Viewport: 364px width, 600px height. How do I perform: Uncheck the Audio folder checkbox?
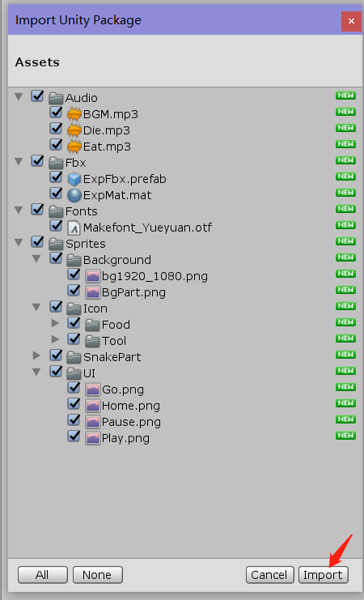pos(37,96)
